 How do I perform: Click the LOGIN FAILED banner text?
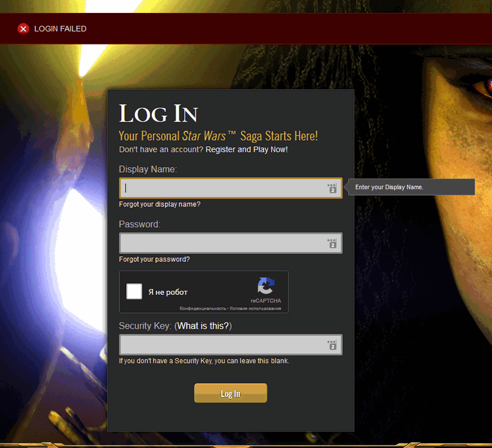[x=60, y=29]
